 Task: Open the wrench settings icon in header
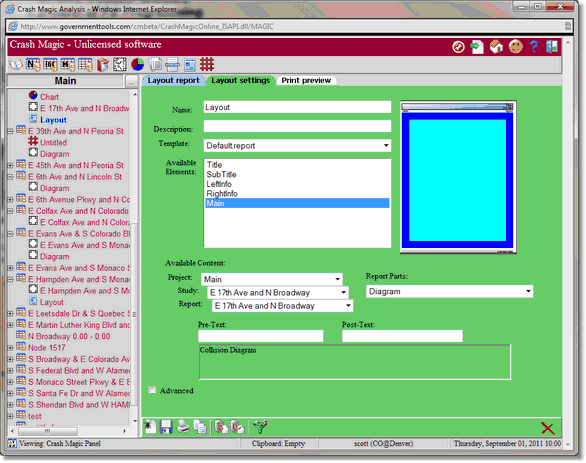tap(458, 47)
